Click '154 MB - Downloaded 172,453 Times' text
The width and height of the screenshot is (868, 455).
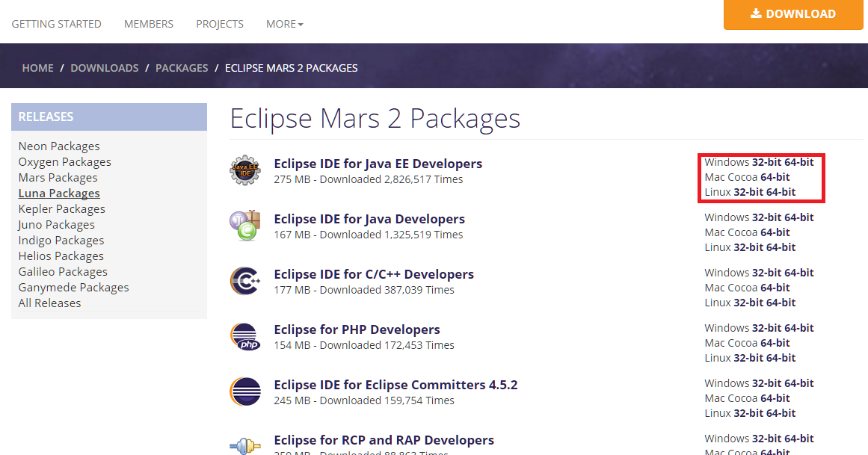(x=364, y=345)
